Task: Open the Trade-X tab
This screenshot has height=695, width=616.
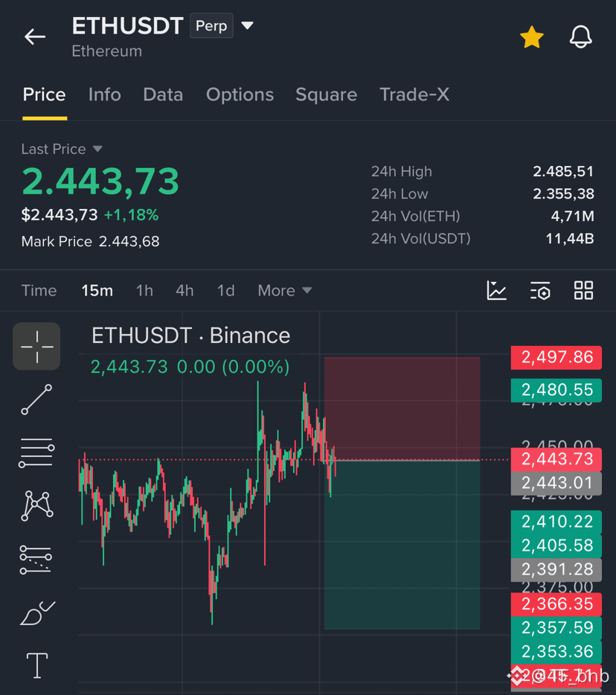Action: [x=414, y=95]
